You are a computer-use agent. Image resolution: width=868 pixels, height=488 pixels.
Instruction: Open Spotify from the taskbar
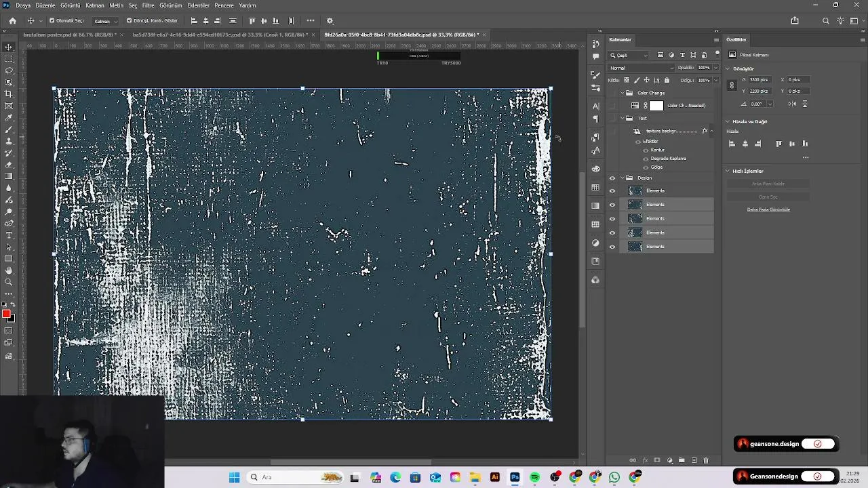535,477
